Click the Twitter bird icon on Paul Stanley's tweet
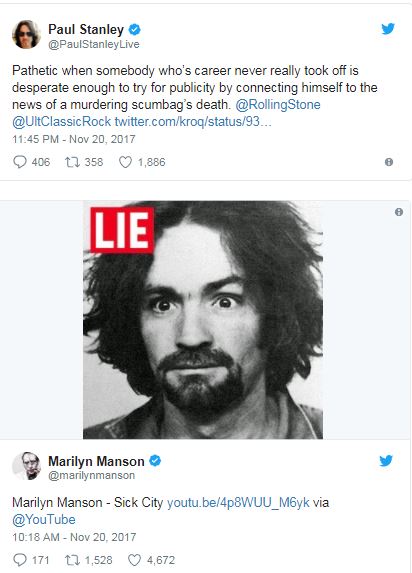The height and width of the screenshot is (573, 412). tap(388, 29)
